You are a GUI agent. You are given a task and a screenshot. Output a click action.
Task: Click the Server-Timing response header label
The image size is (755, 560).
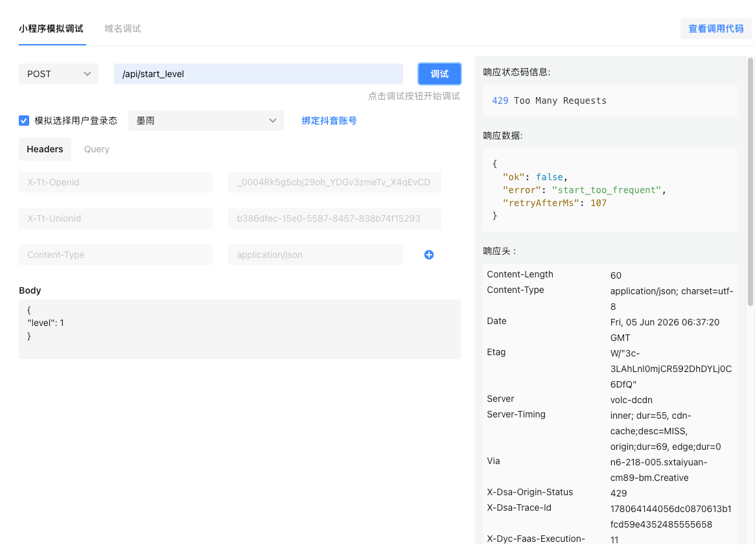click(516, 414)
